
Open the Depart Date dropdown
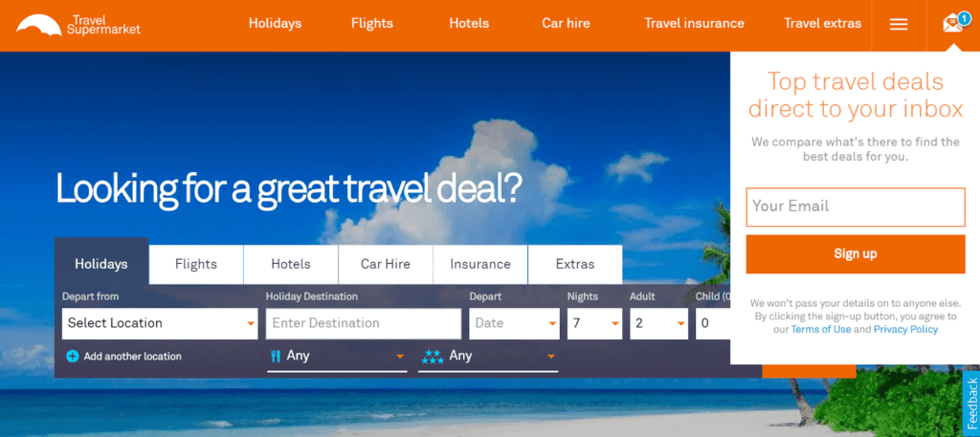(514, 323)
